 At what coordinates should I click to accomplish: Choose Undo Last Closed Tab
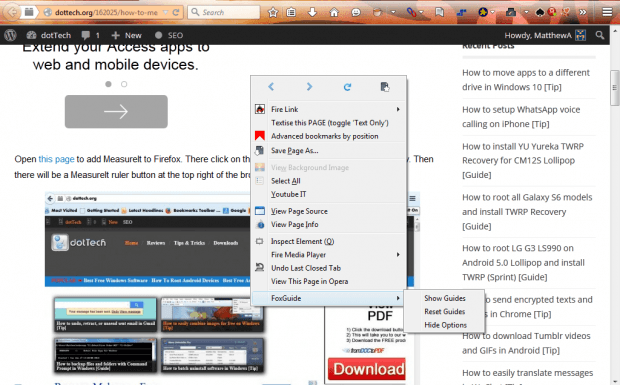point(329,268)
